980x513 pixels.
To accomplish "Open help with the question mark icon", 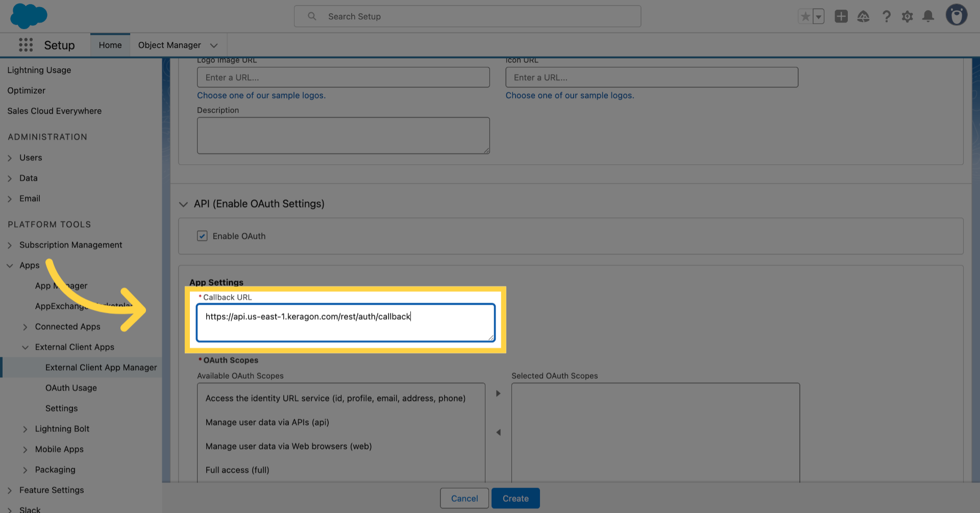I will click(887, 16).
